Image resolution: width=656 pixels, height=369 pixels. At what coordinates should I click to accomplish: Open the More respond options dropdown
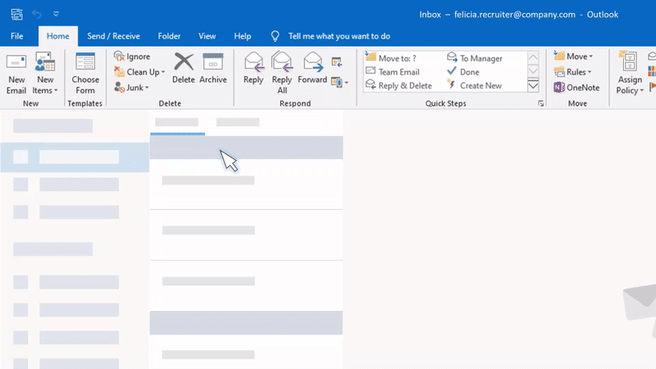tap(340, 82)
